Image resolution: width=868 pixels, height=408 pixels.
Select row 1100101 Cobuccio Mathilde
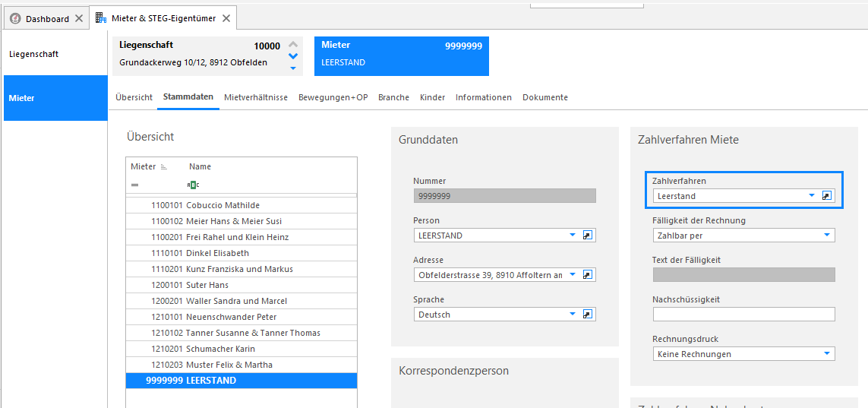click(241, 205)
